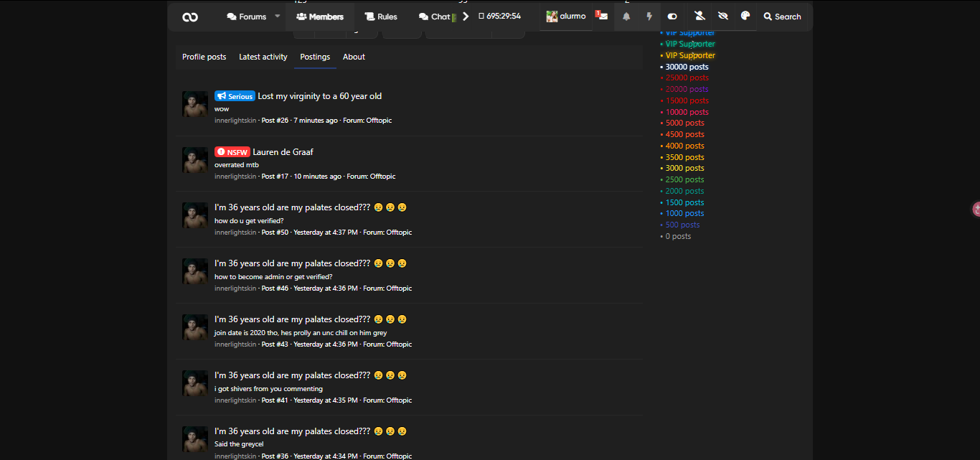
Task: Expand the Forums dropdown arrow
Action: [x=278, y=17]
